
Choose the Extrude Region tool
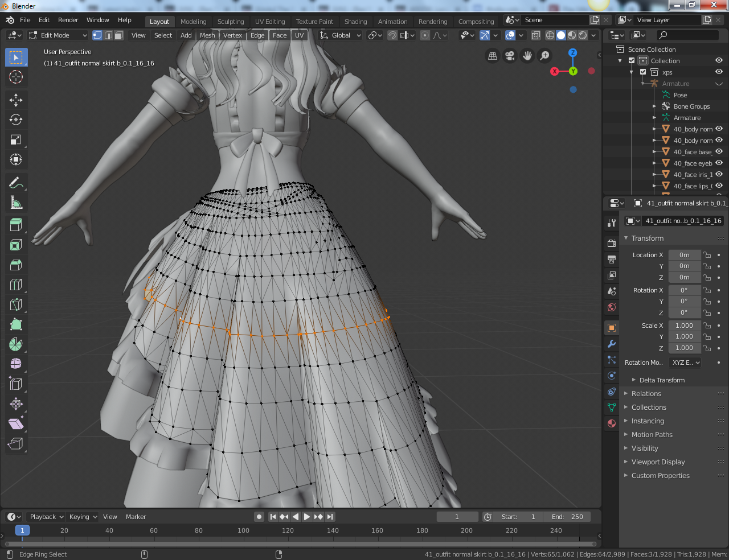pos(16,225)
